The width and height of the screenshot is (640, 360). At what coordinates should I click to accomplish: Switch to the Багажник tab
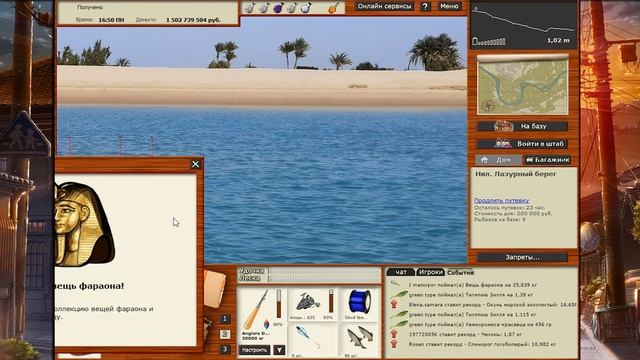547,160
